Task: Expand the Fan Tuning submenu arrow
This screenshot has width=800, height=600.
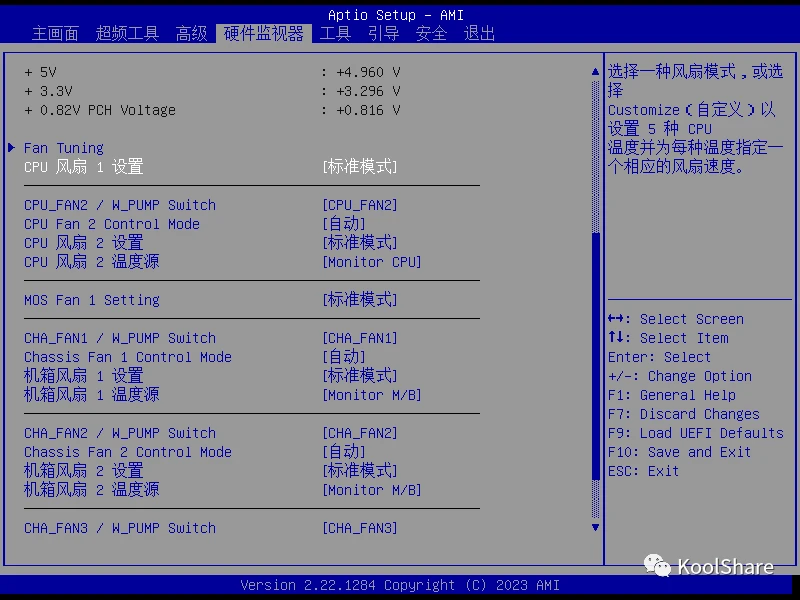Action: click(12, 148)
